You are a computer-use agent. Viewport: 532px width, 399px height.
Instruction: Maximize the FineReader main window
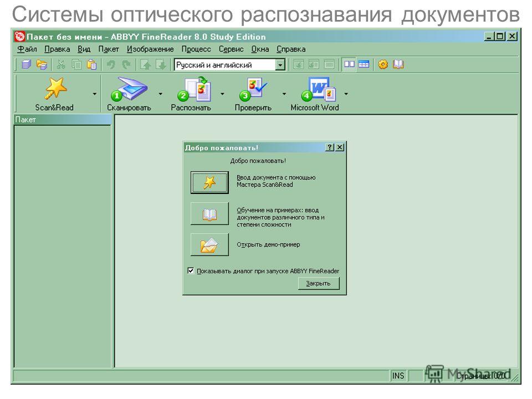click(x=499, y=36)
